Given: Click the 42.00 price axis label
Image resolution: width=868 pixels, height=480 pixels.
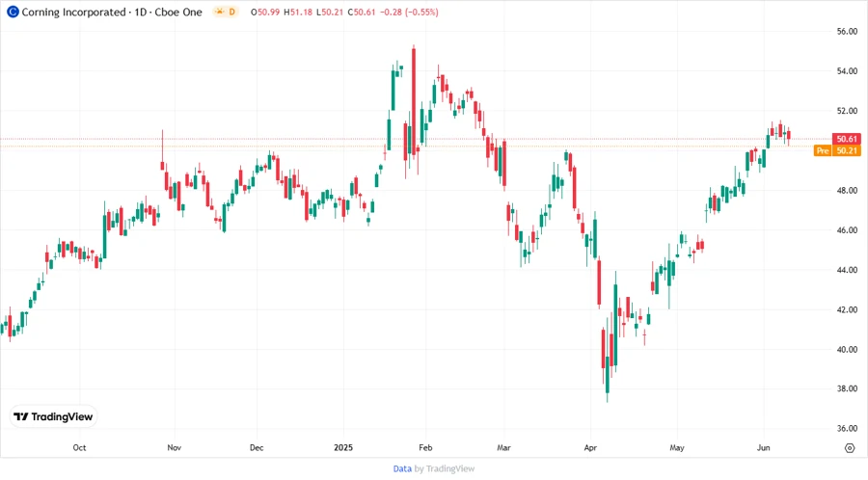Looking at the screenshot, I should 847,309.
